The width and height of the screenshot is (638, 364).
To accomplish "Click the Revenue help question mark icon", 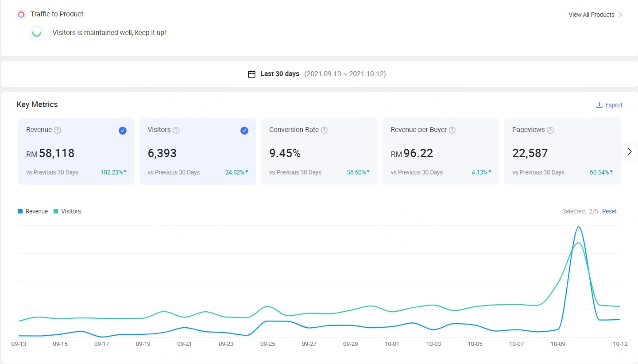I will pyautogui.click(x=58, y=130).
